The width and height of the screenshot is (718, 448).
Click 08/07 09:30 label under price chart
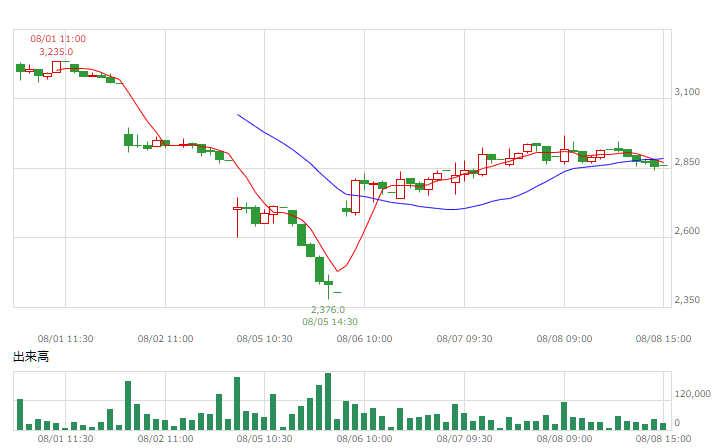464,339
